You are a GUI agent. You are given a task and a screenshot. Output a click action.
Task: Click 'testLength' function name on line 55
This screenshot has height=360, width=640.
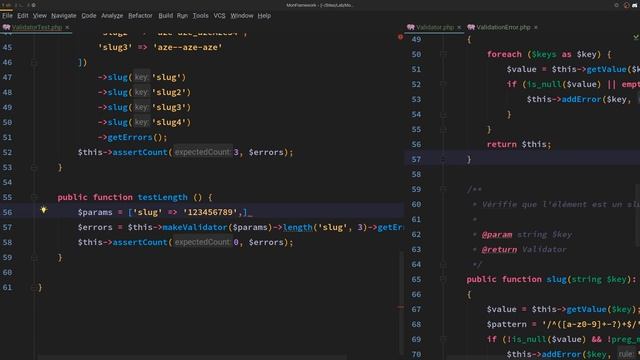[x=162, y=197]
